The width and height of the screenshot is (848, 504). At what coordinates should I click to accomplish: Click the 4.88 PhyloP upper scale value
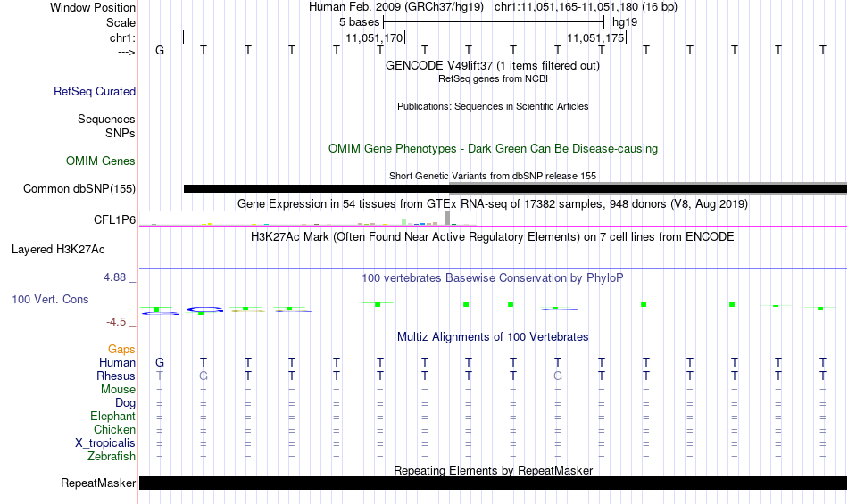point(114,277)
